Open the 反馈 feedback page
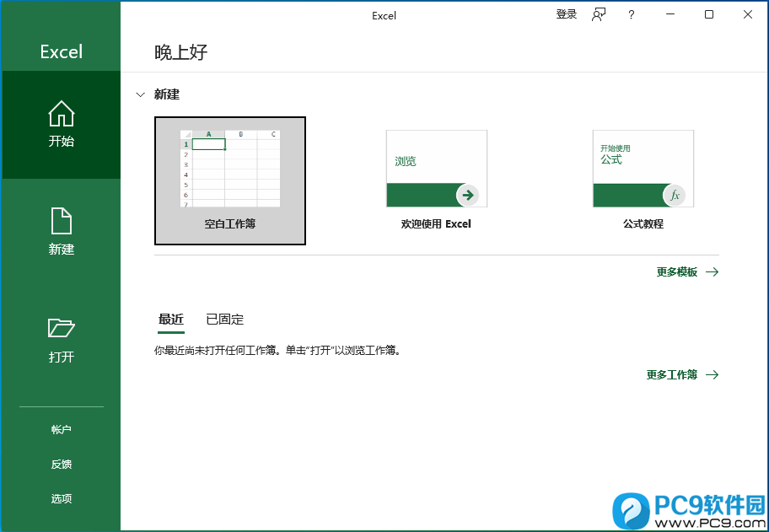The image size is (769, 532). coord(62,464)
